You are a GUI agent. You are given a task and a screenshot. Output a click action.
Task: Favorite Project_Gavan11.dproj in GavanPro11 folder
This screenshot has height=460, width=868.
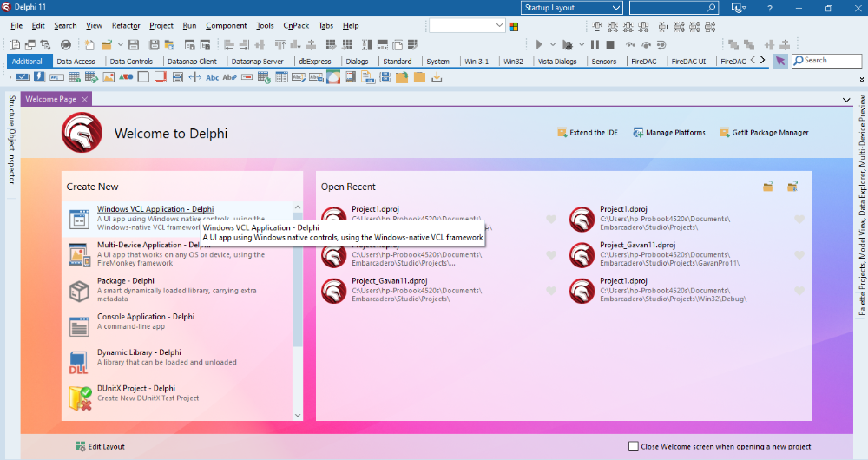coord(799,254)
